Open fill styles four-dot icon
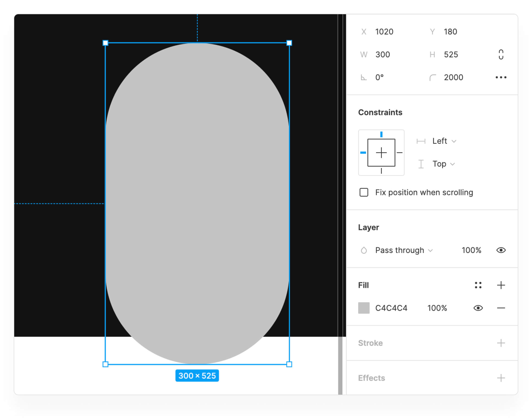532x418 pixels. tap(478, 285)
